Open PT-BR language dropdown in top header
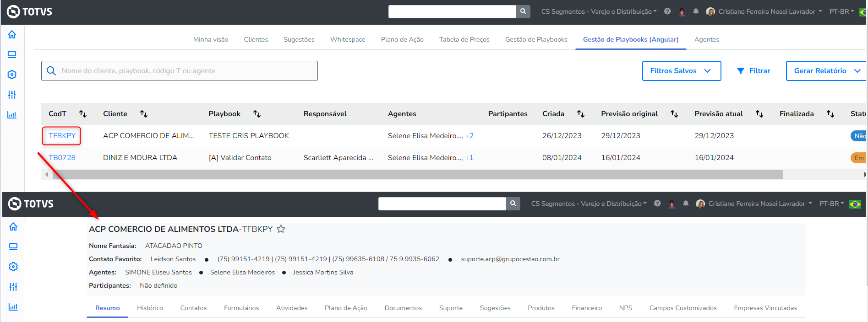This screenshot has height=322, width=868. 841,11
